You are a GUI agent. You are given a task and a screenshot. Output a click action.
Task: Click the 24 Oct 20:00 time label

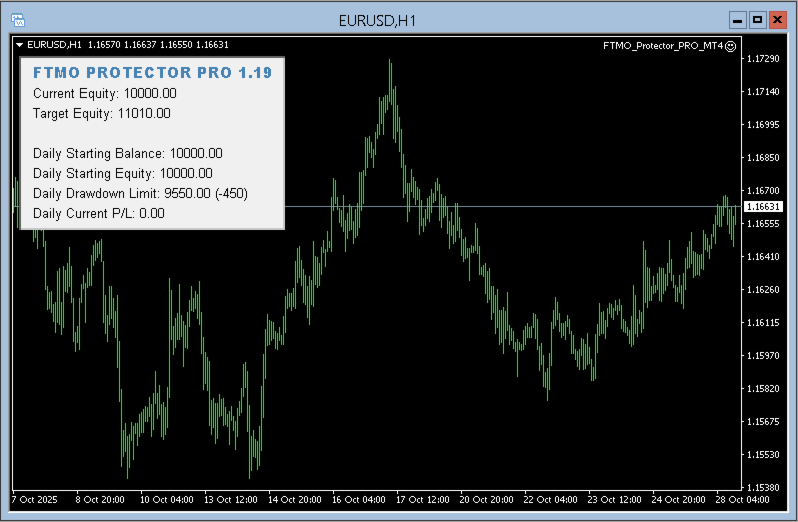[678, 500]
